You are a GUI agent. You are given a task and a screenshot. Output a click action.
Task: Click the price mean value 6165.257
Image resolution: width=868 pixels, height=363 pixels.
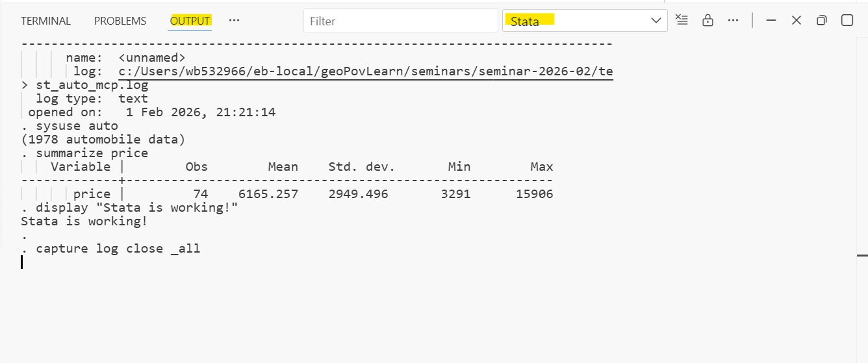click(x=268, y=194)
